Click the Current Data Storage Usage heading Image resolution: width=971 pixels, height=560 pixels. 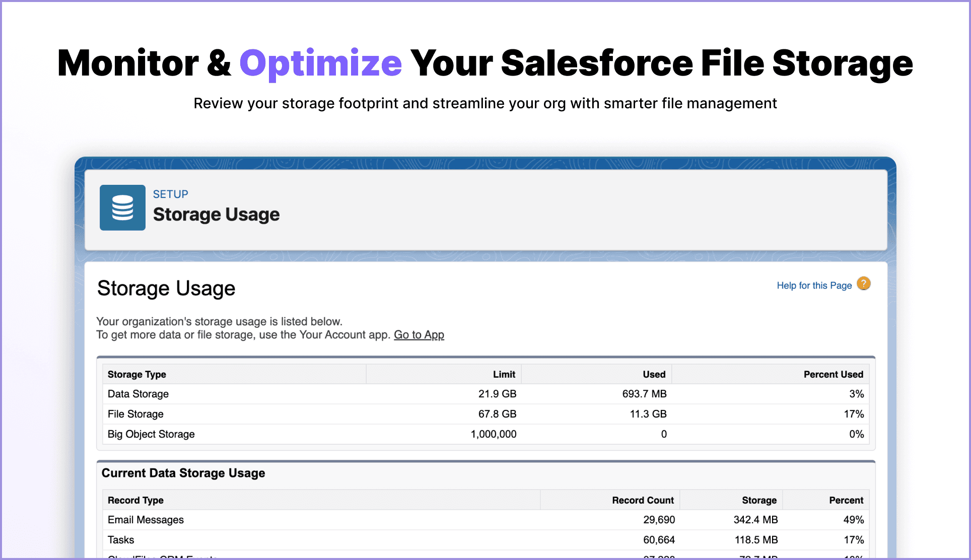[183, 473]
